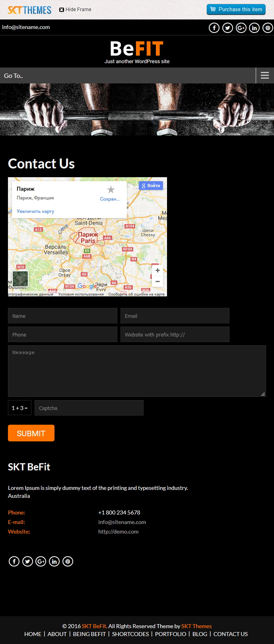Go to PORTFOLIO in footer menu

171,634
